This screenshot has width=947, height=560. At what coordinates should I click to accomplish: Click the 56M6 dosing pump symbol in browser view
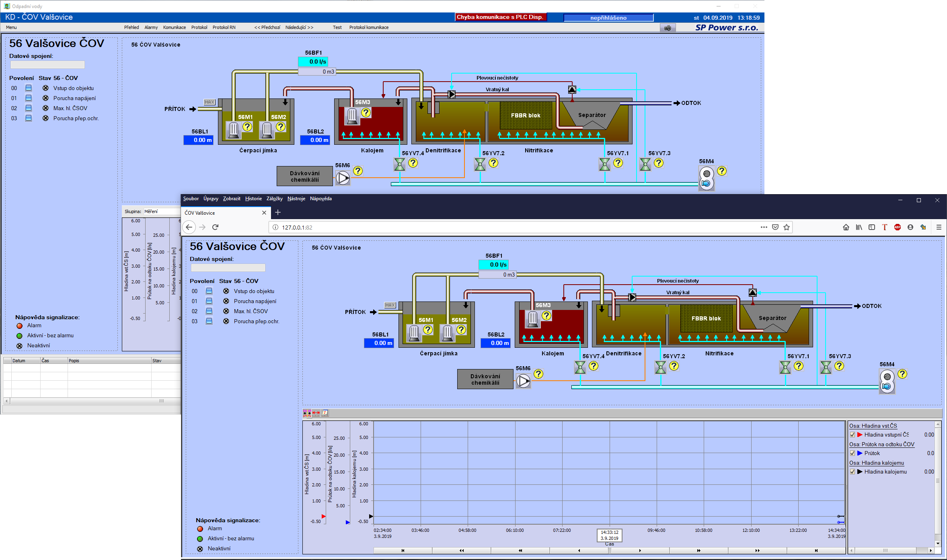tap(523, 381)
